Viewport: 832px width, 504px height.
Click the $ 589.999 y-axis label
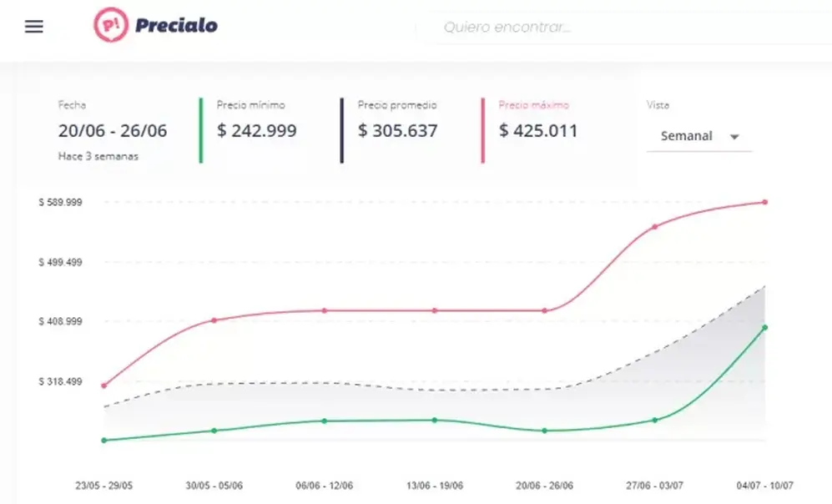coord(60,202)
